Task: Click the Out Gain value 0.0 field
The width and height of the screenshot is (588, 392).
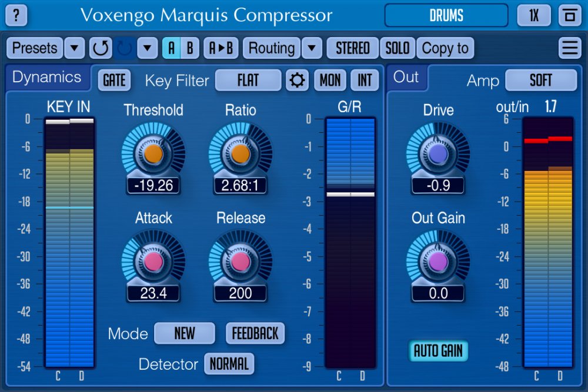Action: [438, 293]
